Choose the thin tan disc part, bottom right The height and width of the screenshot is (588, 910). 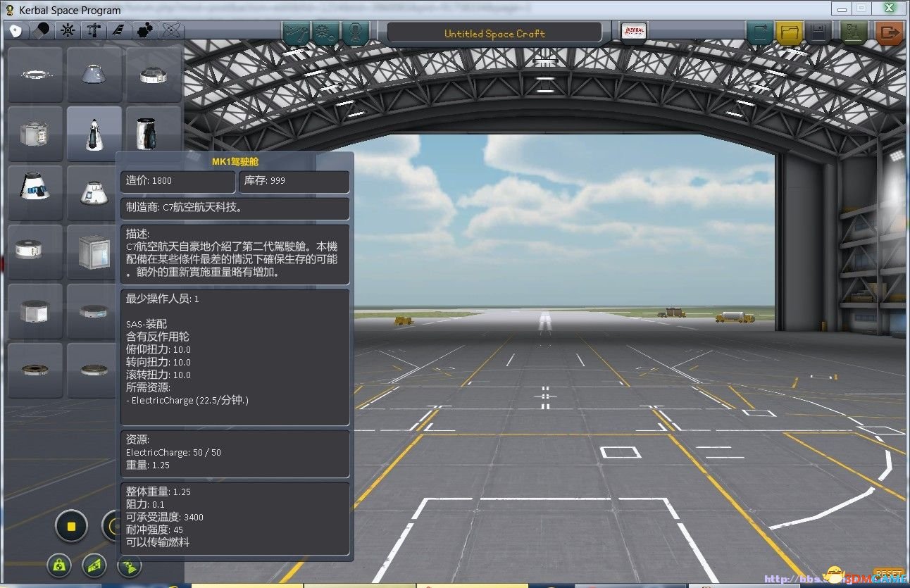(x=92, y=370)
